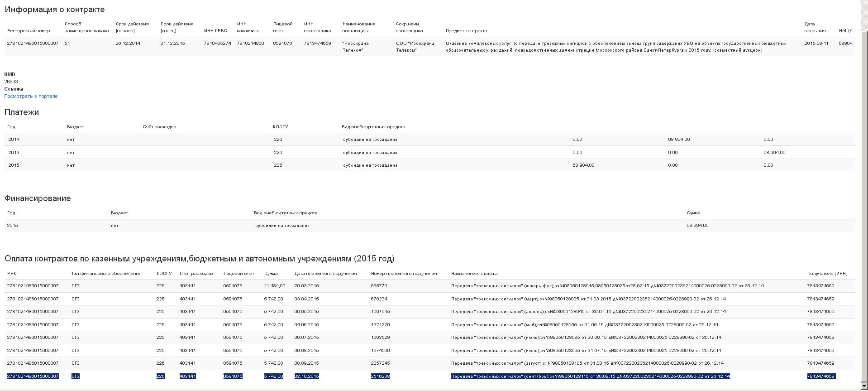Click the "Назначение платежа" column header
Image resolution: width=868 pixels, height=391 pixels.
coord(474,274)
